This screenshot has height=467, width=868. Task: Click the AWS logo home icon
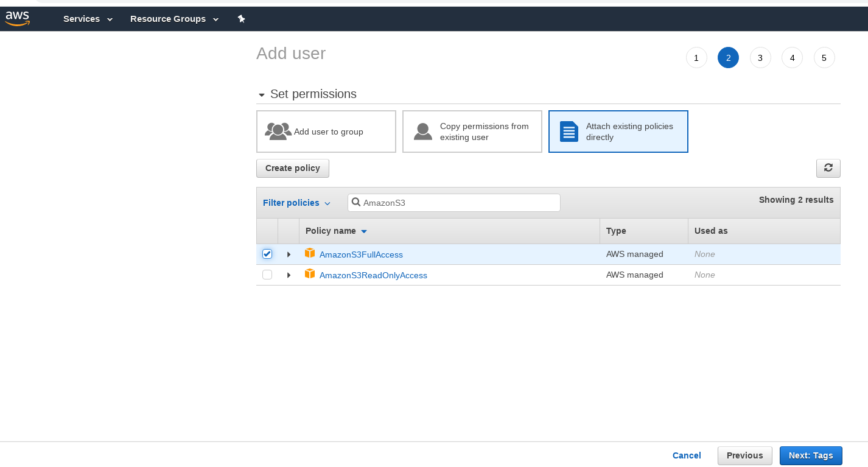coord(18,19)
